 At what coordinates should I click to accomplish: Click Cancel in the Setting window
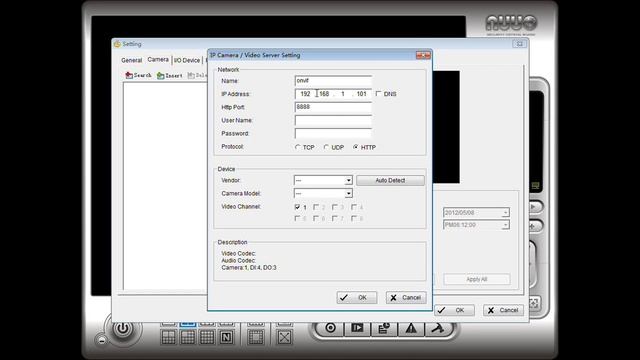click(x=503, y=310)
